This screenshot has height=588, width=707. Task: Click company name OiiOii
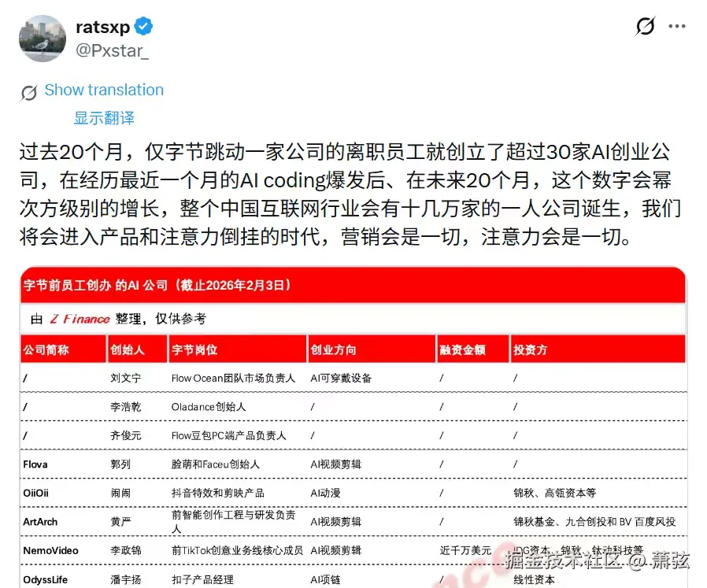[x=35, y=493]
